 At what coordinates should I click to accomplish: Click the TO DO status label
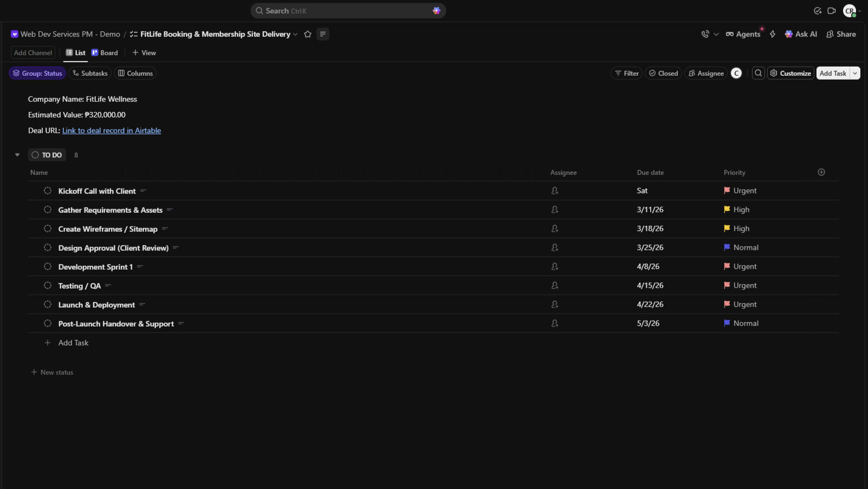(x=47, y=155)
